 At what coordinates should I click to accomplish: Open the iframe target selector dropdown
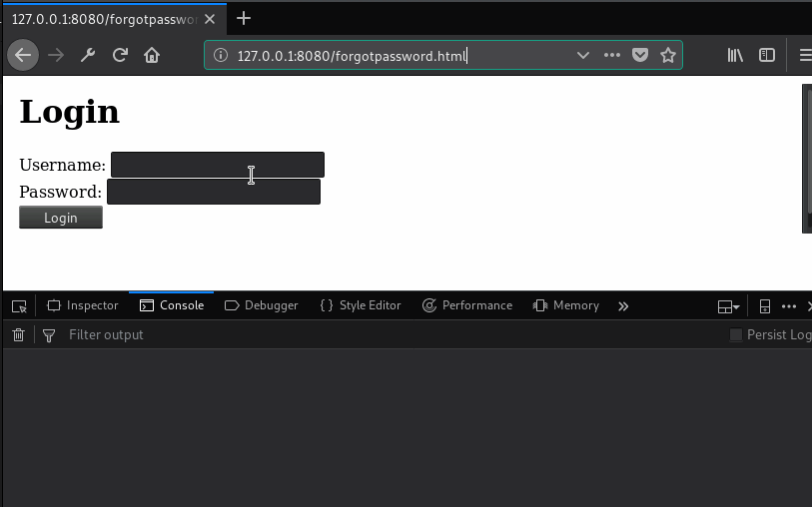(728, 306)
